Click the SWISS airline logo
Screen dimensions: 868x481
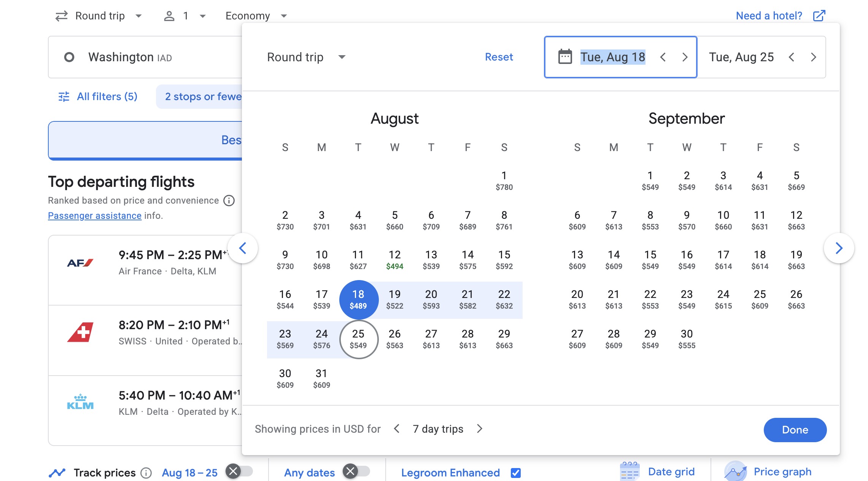click(81, 332)
